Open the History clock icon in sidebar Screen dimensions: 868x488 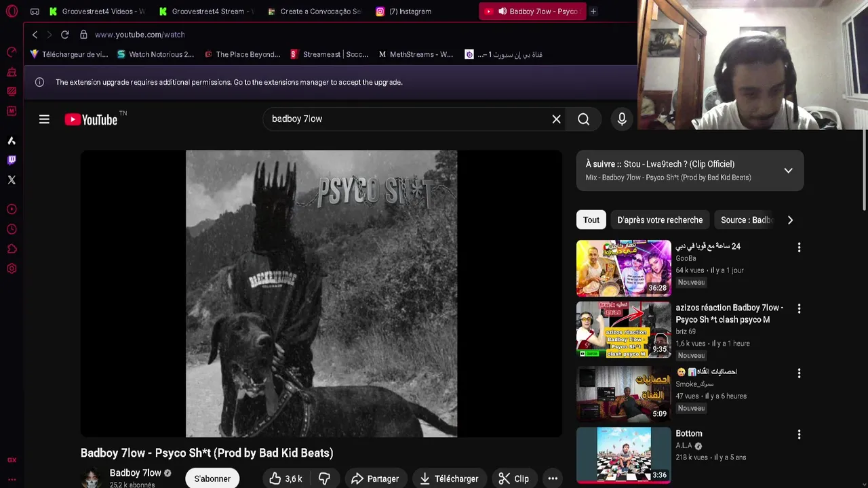point(12,229)
